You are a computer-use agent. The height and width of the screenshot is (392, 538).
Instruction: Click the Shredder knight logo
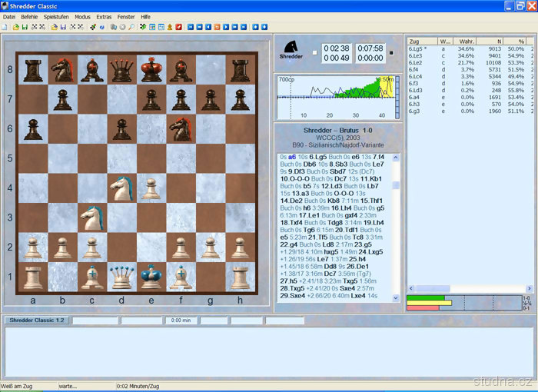coord(292,50)
